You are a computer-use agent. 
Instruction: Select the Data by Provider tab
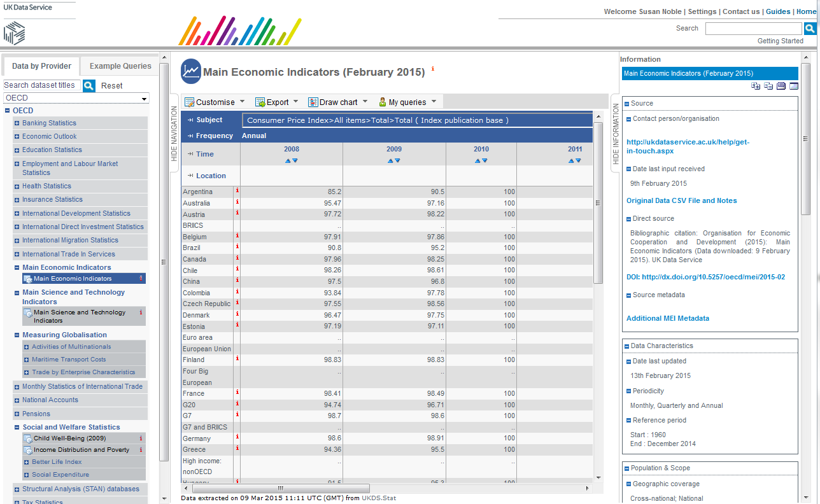pos(41,66)
